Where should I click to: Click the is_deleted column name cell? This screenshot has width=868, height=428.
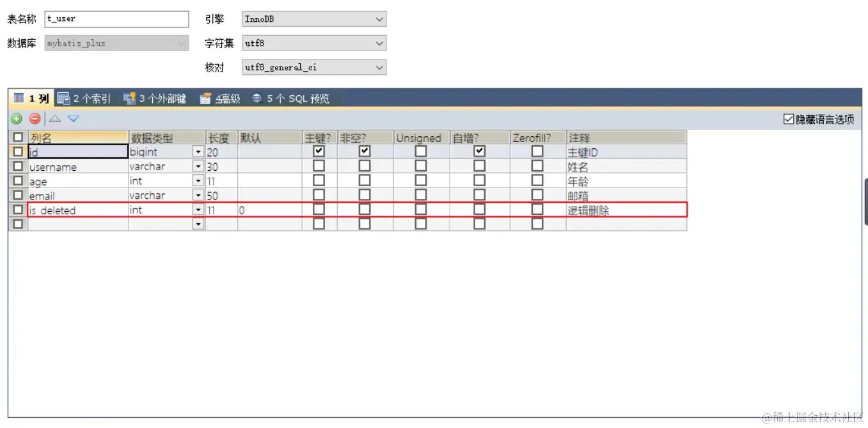[x=78, y=210]
